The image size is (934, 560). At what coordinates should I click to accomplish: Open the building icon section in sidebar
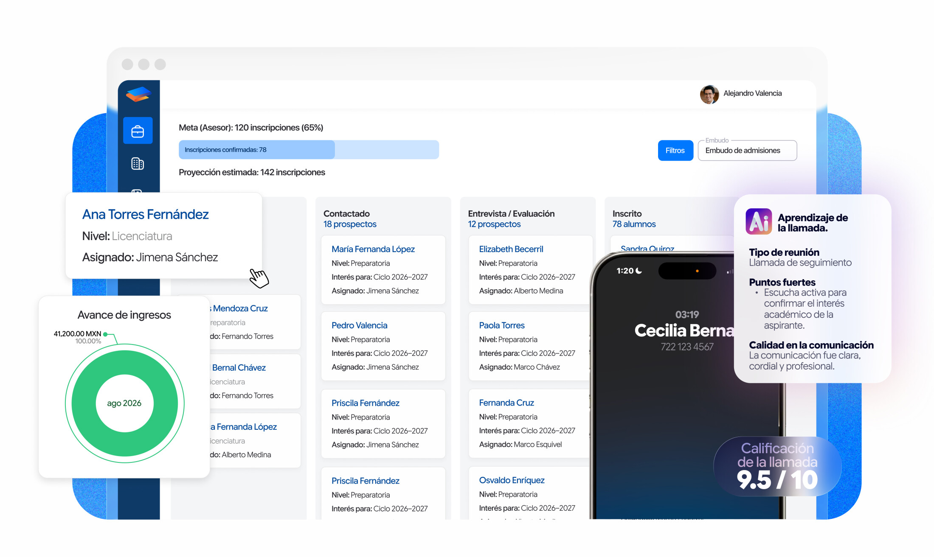(x=138, y=163)
